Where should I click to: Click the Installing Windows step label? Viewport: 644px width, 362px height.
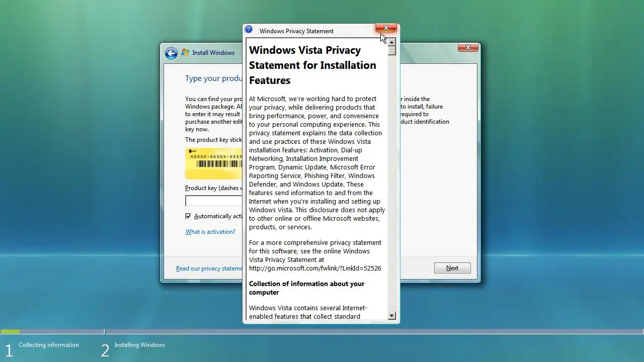click(x=139, y=345)
